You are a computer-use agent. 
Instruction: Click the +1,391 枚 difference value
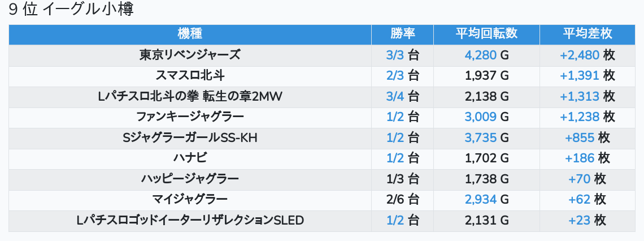[587, 75]
